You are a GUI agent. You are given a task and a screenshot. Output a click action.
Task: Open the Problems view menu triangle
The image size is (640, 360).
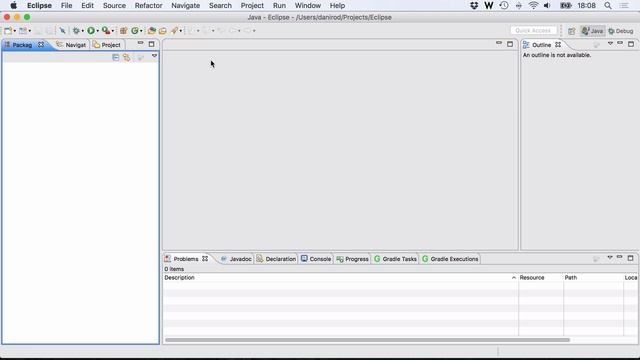tap(610, 258)
